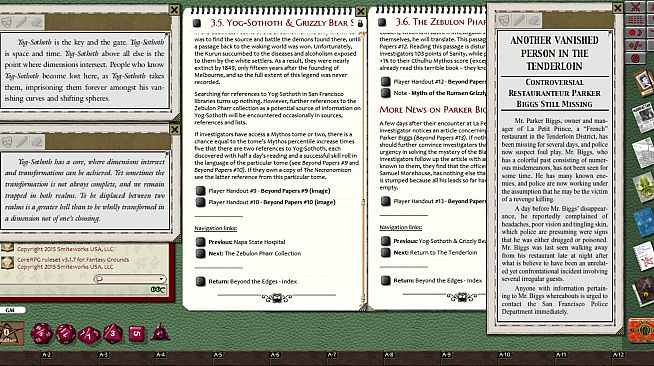
Task: Open the red module box in sidebar
Action: [x=641, y=330]
